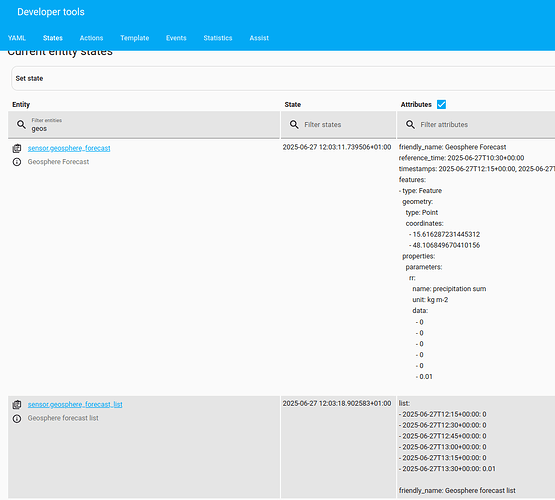Click list entry 2025-06-27T12:30+00:00: 0
The image size is (555, 500).
442,425
